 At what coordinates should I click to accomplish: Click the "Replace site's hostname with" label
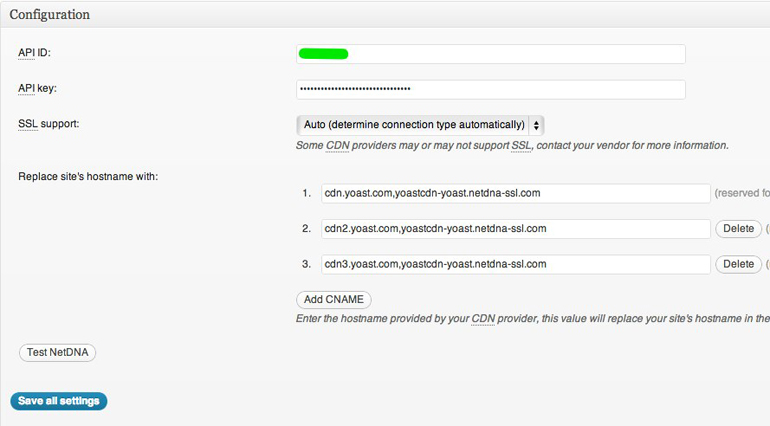(88, 177)
